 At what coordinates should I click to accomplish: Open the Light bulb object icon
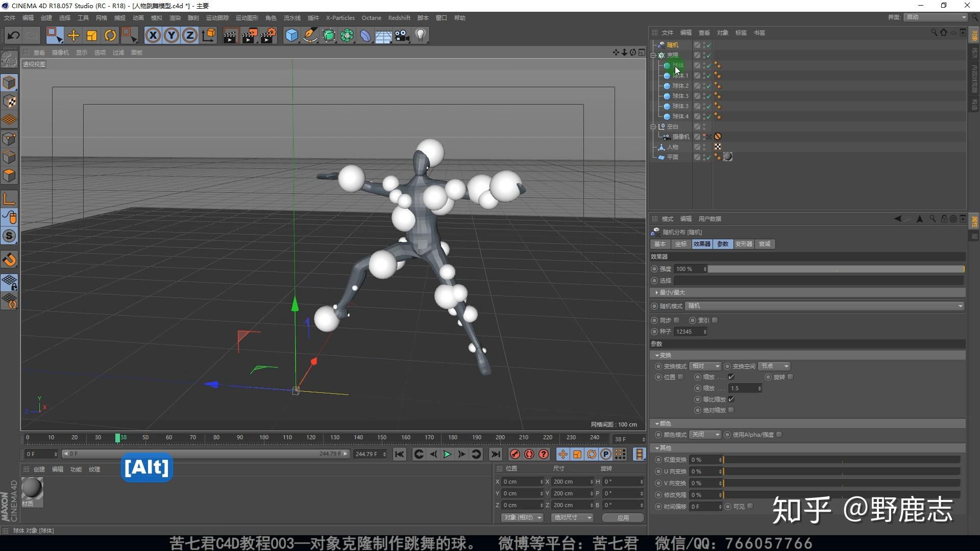[421, 35]
